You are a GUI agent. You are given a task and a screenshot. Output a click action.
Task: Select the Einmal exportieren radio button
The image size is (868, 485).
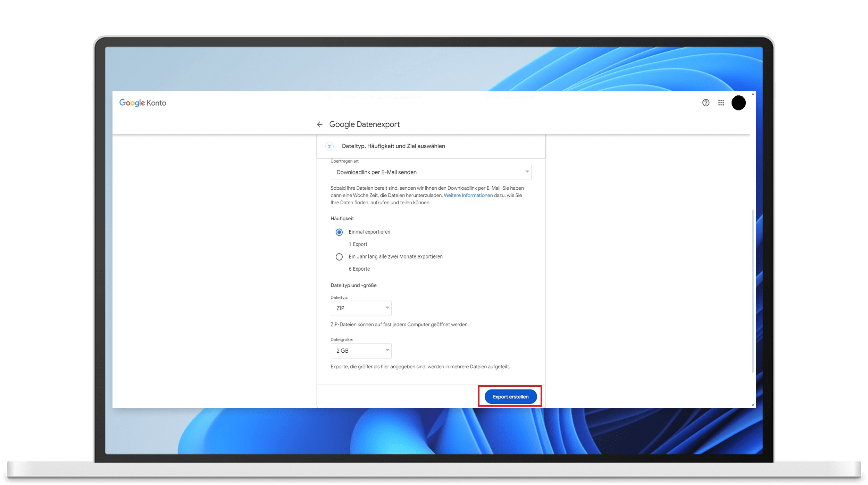[x=339, y=232]
